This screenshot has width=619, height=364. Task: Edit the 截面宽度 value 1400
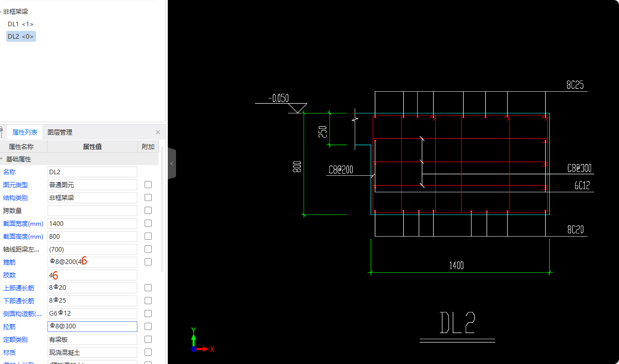(x=92, y=224)
